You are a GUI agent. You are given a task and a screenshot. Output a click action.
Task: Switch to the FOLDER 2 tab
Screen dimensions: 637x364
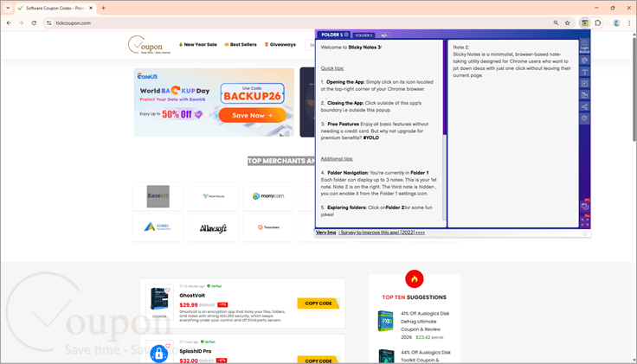coord(364,35)
